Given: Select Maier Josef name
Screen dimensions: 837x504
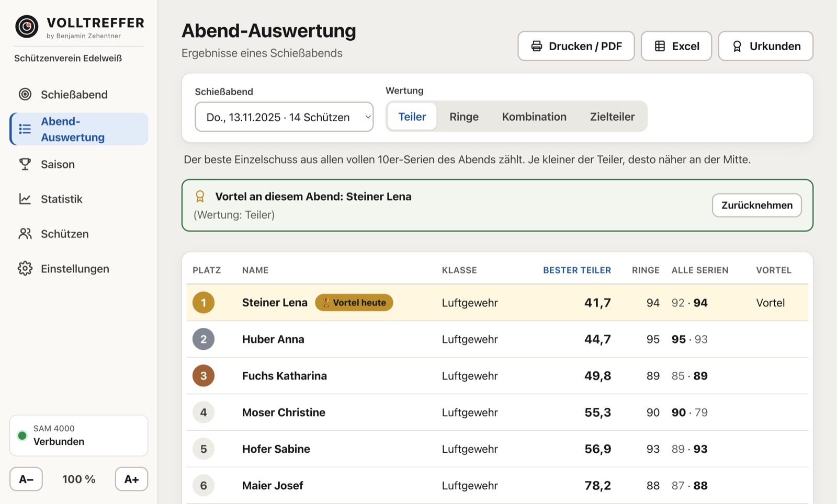Looking at the screenshot, I should pos(273,485).
